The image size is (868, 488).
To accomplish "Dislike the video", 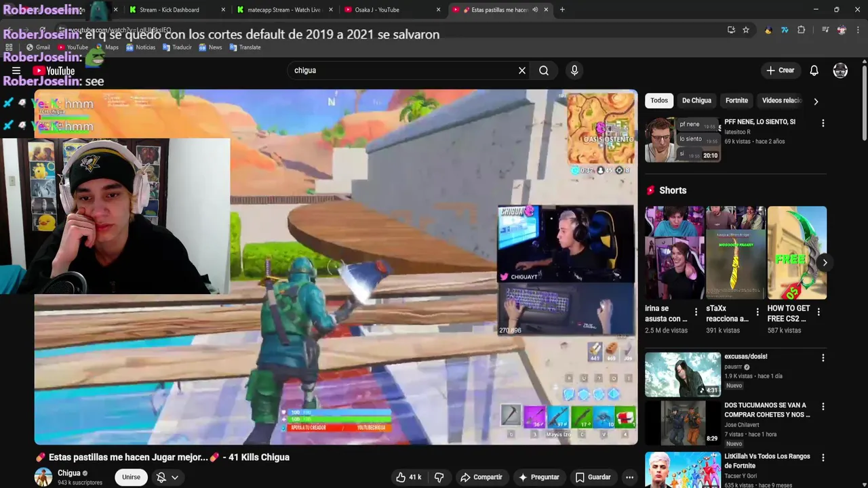I will pos(439,477).
